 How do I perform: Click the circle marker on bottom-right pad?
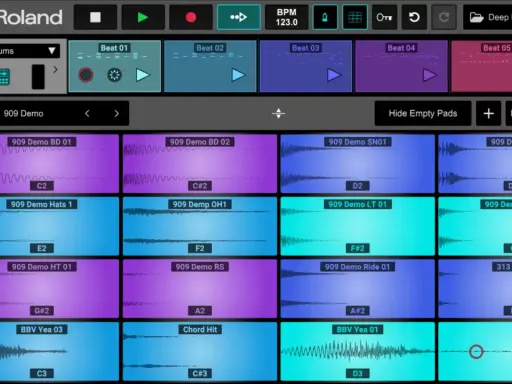click(476, 352)
